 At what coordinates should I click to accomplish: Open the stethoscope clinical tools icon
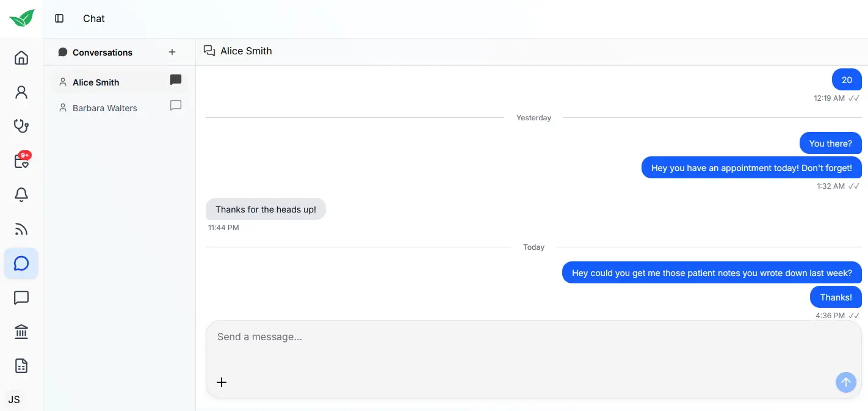point(21,126)
